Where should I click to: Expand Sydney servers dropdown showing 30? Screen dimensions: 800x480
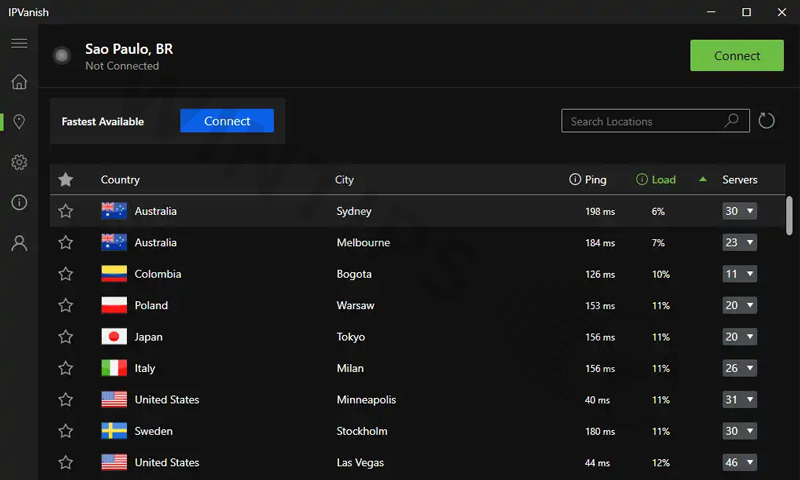pyautogui.click(x=739, y=211)
